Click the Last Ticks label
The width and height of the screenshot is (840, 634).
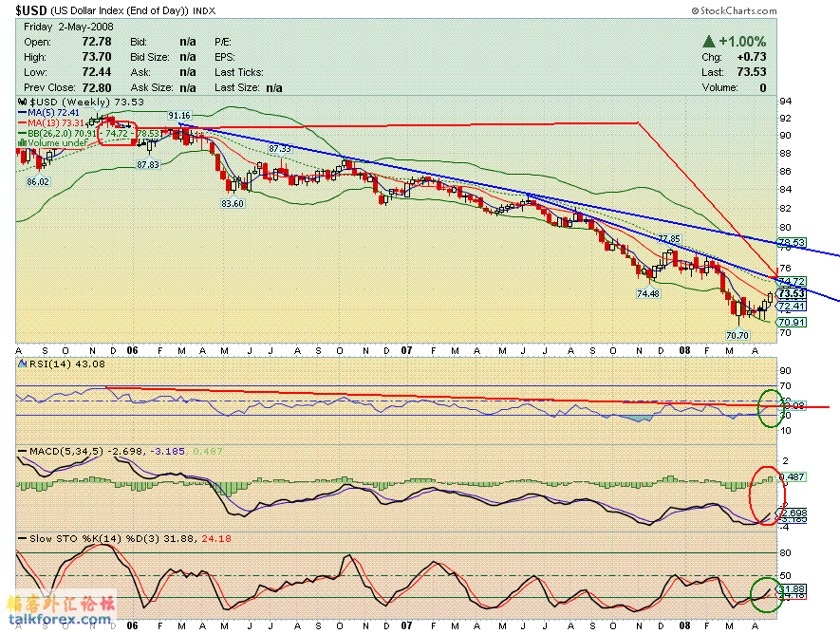(x=239, y=72)
